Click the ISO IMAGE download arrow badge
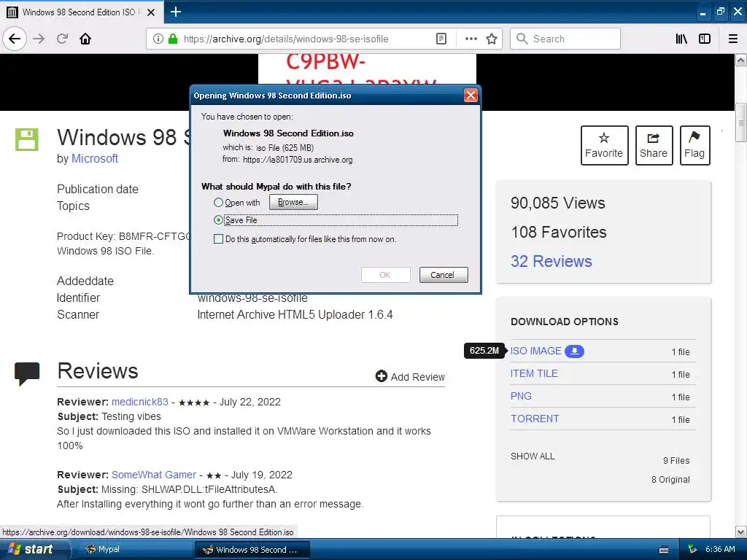The height and width of the screenshot is (560, 747). (x=575, y=351)
